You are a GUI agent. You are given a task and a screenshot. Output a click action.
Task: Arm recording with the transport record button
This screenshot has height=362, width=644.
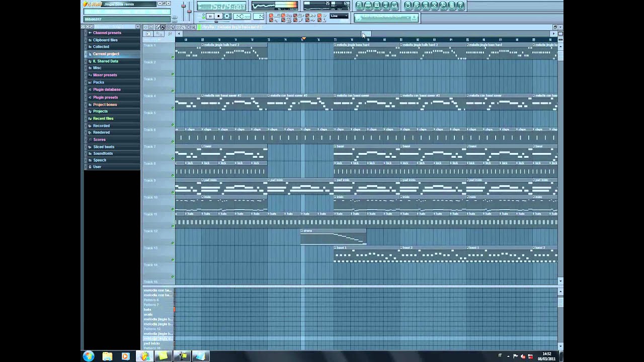[227, 16]
